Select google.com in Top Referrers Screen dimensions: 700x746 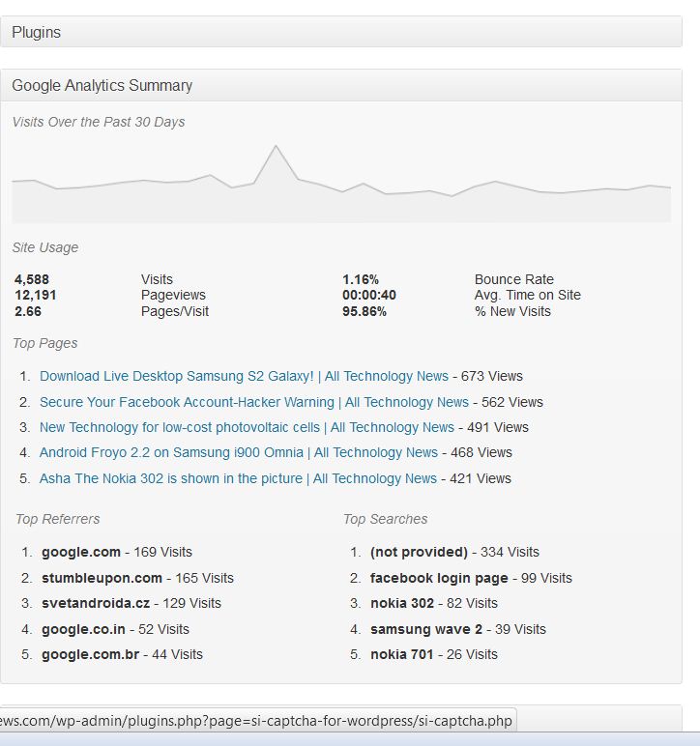pos(81,553)
